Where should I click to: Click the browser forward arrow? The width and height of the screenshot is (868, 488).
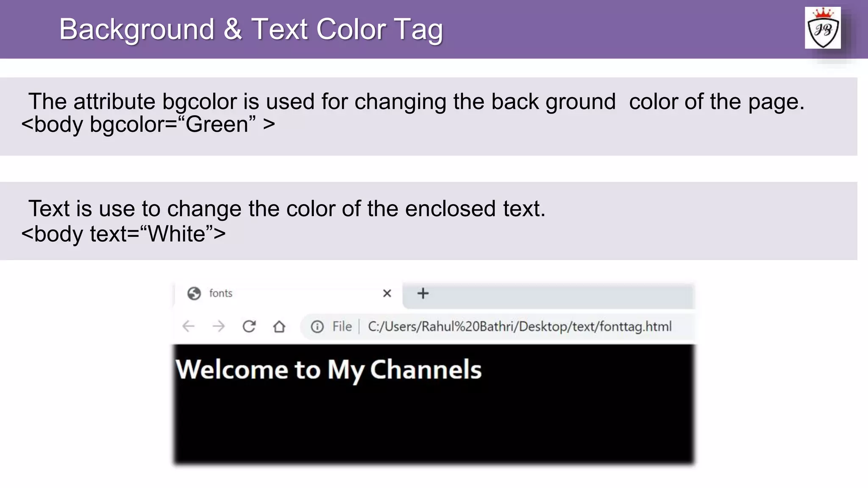(x=219, y=326)
